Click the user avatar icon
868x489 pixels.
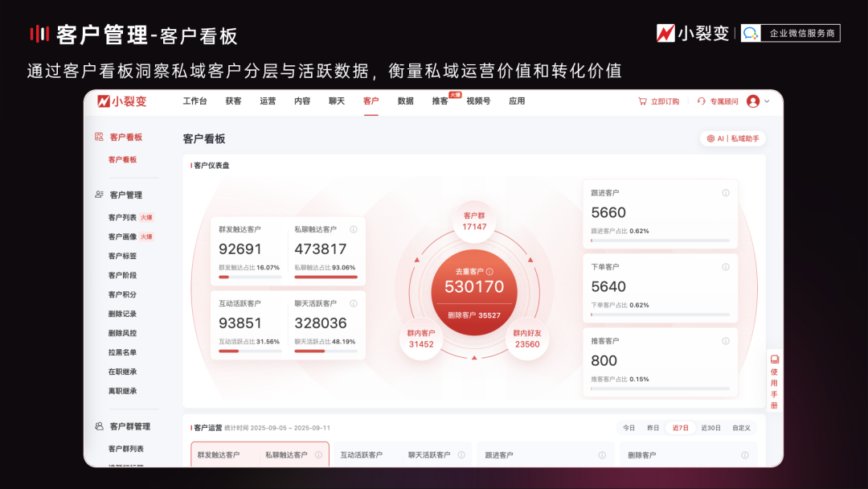coord(753,101)
